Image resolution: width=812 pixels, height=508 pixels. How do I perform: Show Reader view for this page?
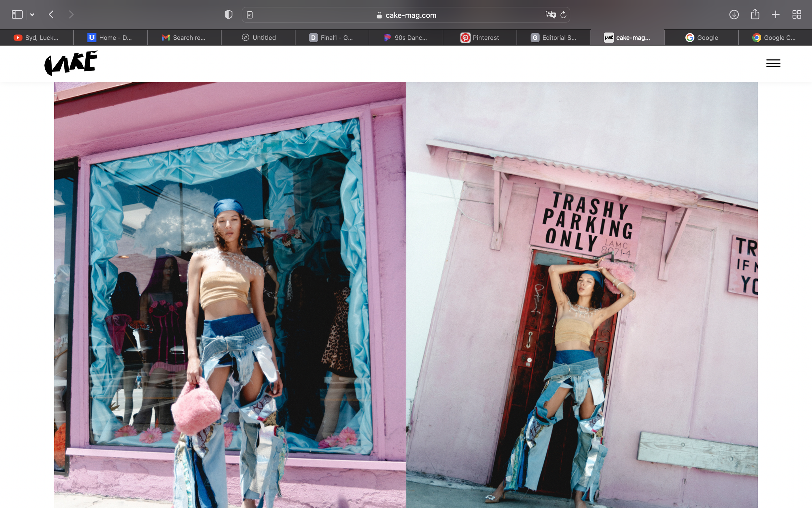[x=249, y=15]
